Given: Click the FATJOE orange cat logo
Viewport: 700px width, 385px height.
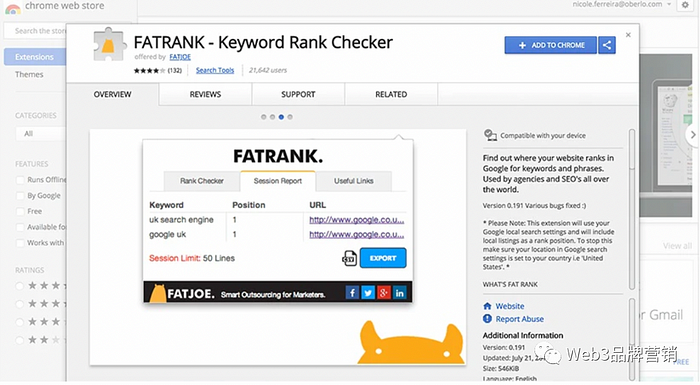Looking at the screenshot, I should click(x=157, y=293).
